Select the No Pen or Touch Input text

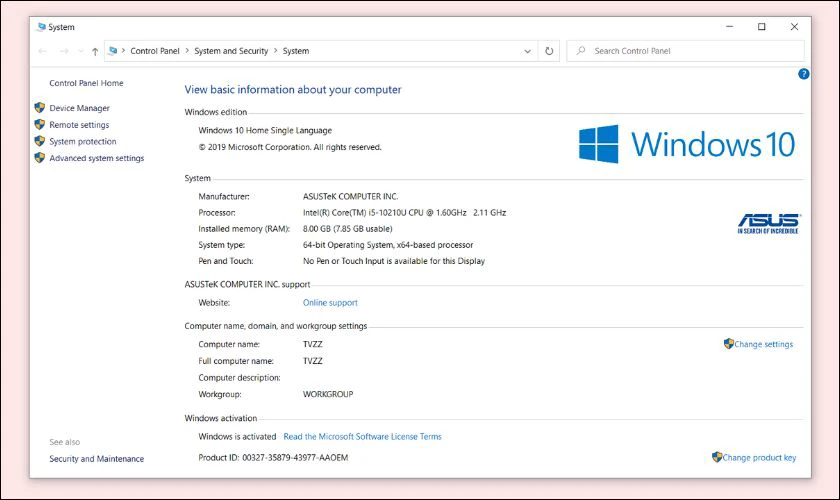click(394, 261)
